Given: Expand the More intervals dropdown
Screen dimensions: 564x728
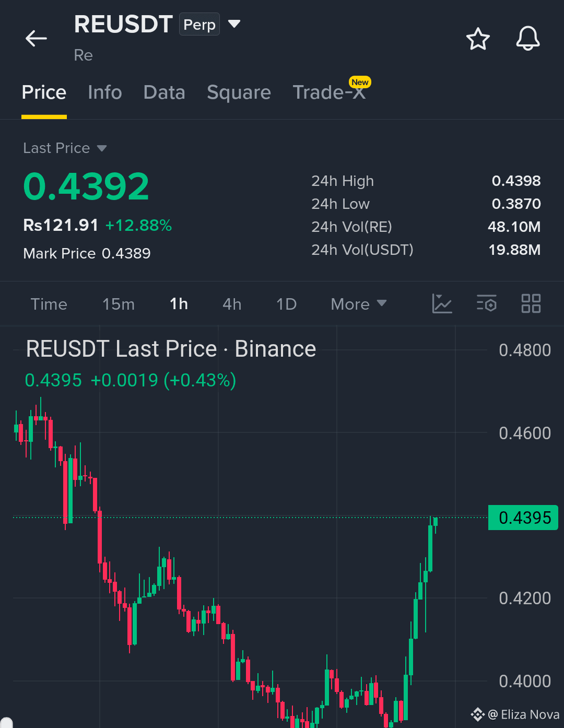Looking at the screenshot, I should click(359, 304).
